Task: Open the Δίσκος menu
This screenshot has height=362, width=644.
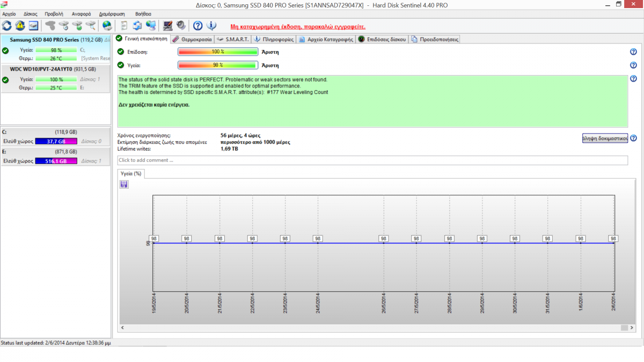Action: click(x=31, y=14)
